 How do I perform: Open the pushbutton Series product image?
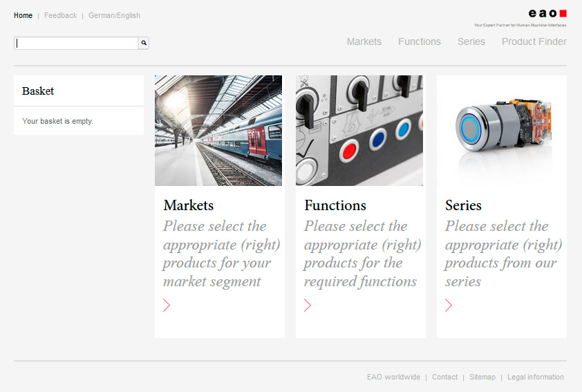[502, 131]
